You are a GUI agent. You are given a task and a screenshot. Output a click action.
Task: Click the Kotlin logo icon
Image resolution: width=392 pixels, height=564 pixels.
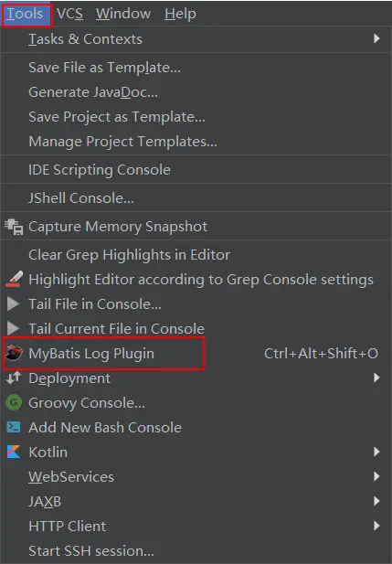(x=14, y=452)
